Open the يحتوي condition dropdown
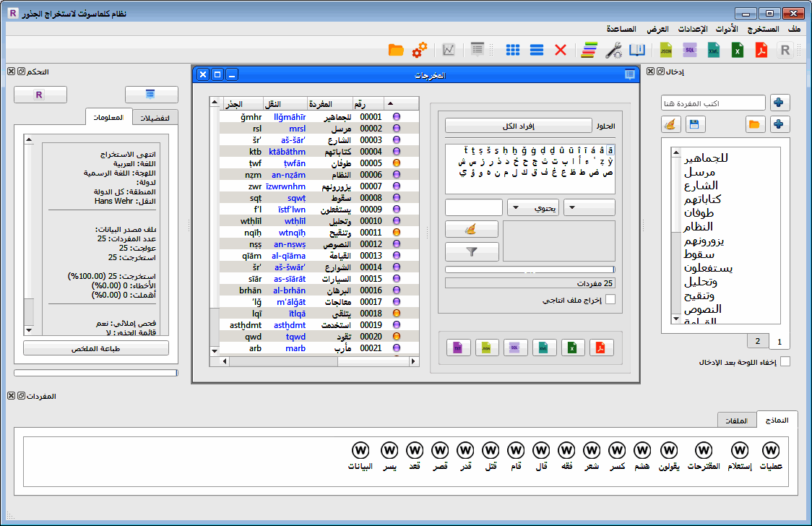 pos(533,207)
